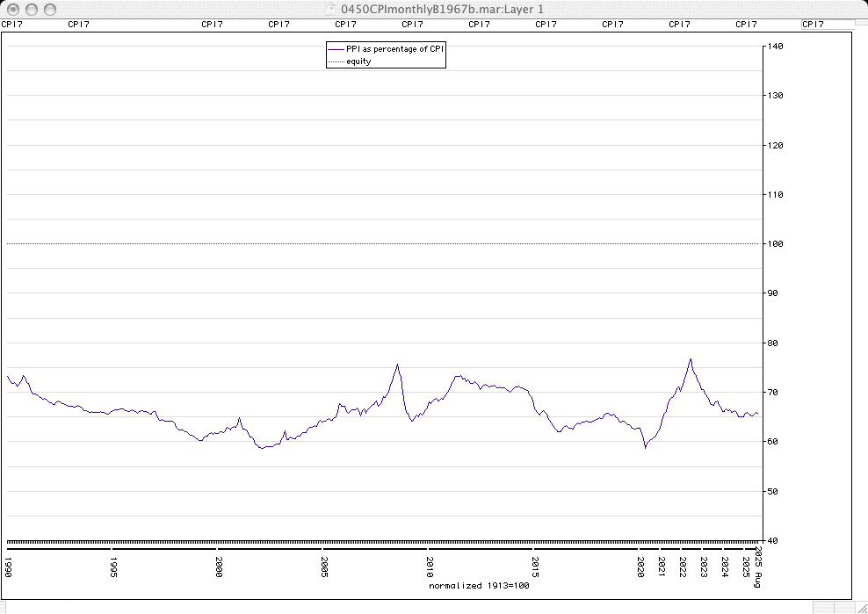Click the 100 value on the y-axis
The image size is (868, 614).
(773, 243)
